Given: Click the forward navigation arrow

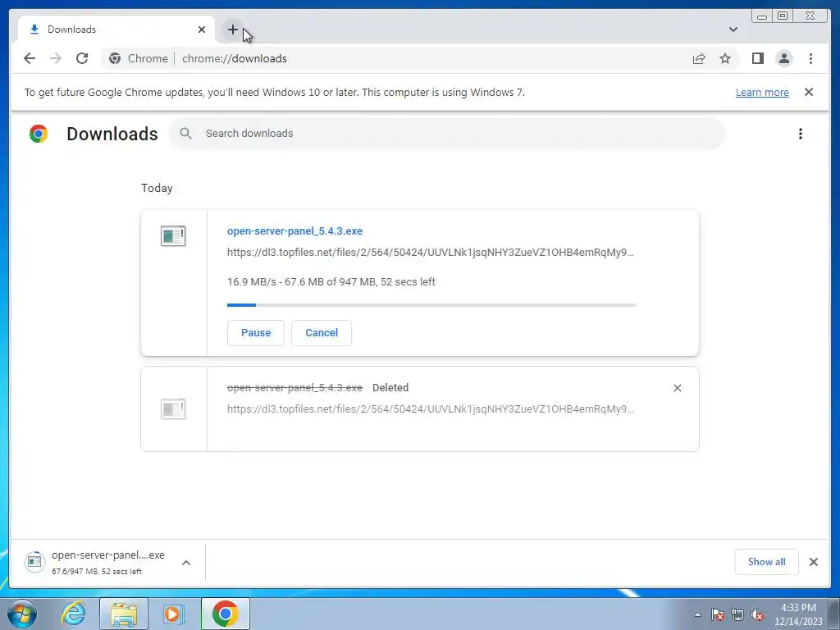Looking at the screenshot, I should [56, 58].
